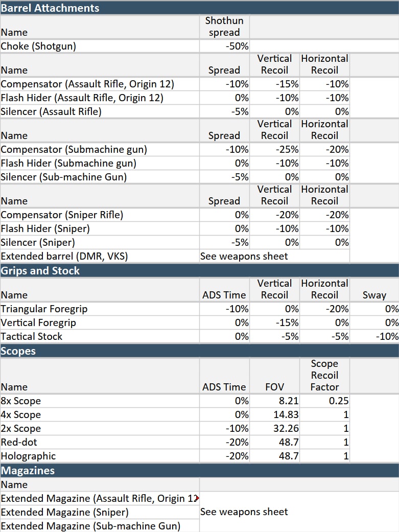
Task: Select the Grips and Stock section header
Action: click(x=40, y=270)
